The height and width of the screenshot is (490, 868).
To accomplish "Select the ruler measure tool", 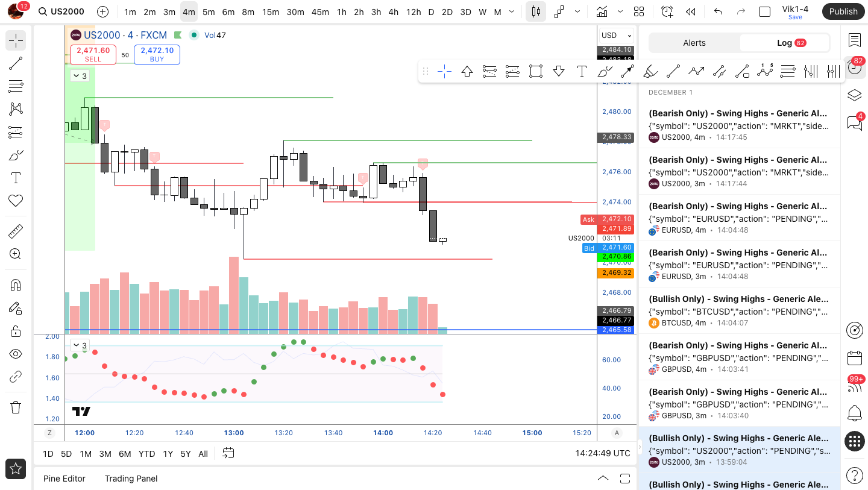I will [16, 231].
